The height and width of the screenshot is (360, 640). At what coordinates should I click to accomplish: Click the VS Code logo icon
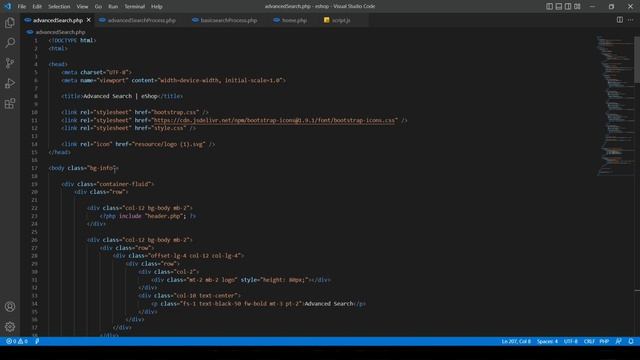click(7, 6)
